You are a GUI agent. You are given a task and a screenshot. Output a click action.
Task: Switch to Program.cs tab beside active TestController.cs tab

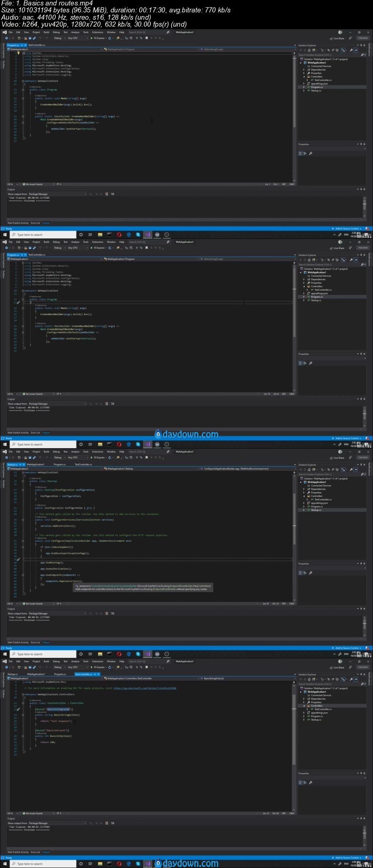[x=60, y=674]
